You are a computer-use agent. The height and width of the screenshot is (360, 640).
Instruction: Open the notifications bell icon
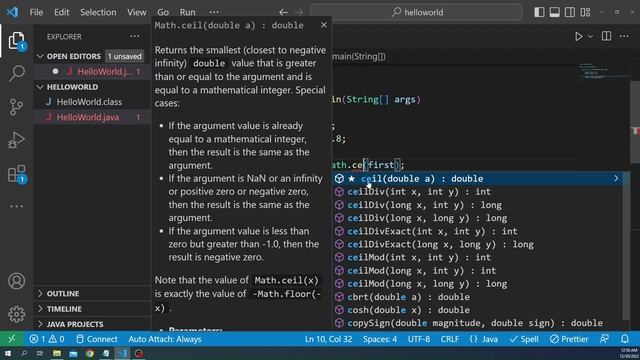tap(624, 339)
